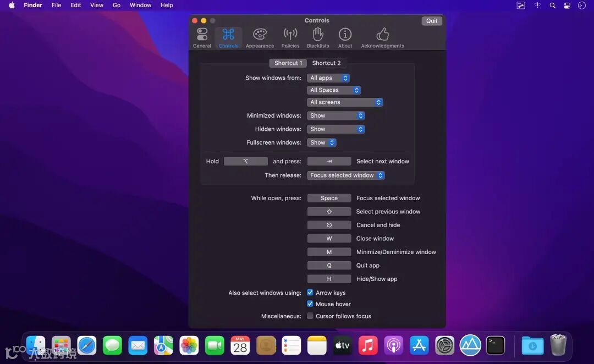The height and width of the screenshot is (364, 594).
Task: Uncheck the Arrow keys checkbox
Action: pyautogui.click(x=310, y=293)
